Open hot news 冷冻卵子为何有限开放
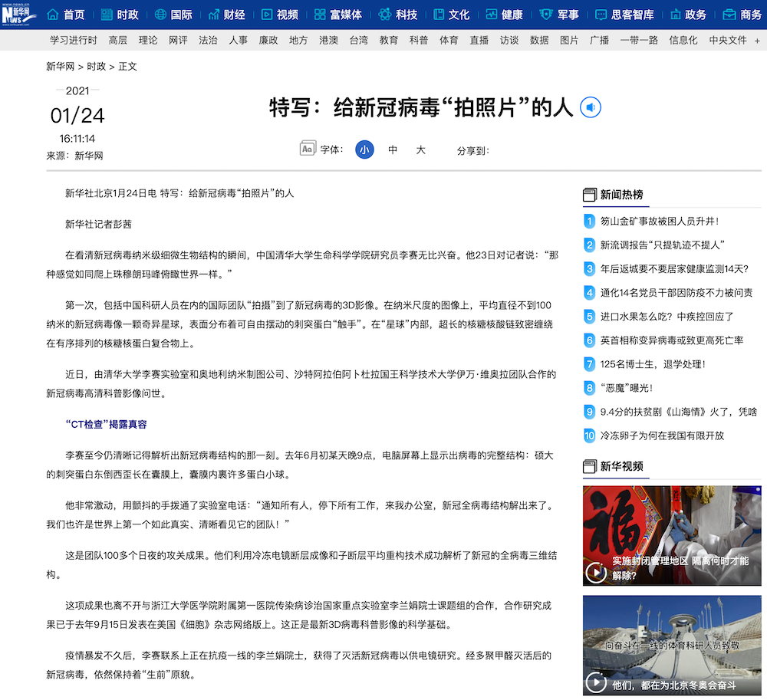767x700 pixels. (662, 435)
